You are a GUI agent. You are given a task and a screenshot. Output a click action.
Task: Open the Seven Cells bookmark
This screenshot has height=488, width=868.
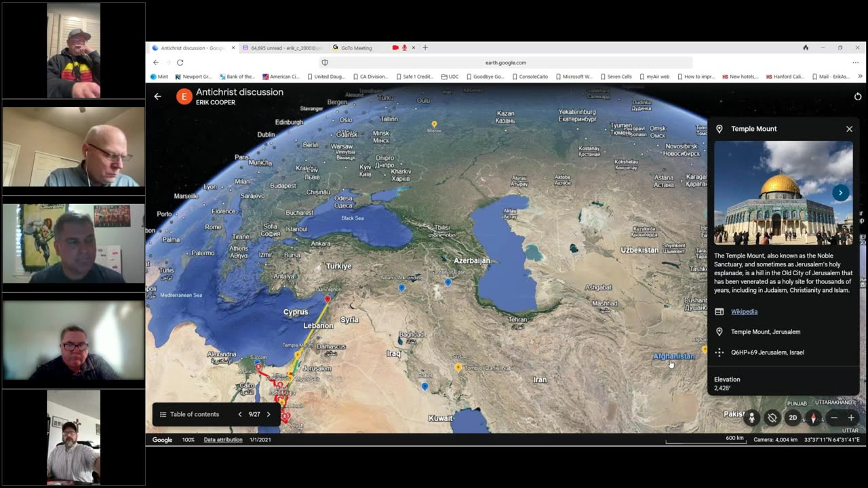(616, 77)
